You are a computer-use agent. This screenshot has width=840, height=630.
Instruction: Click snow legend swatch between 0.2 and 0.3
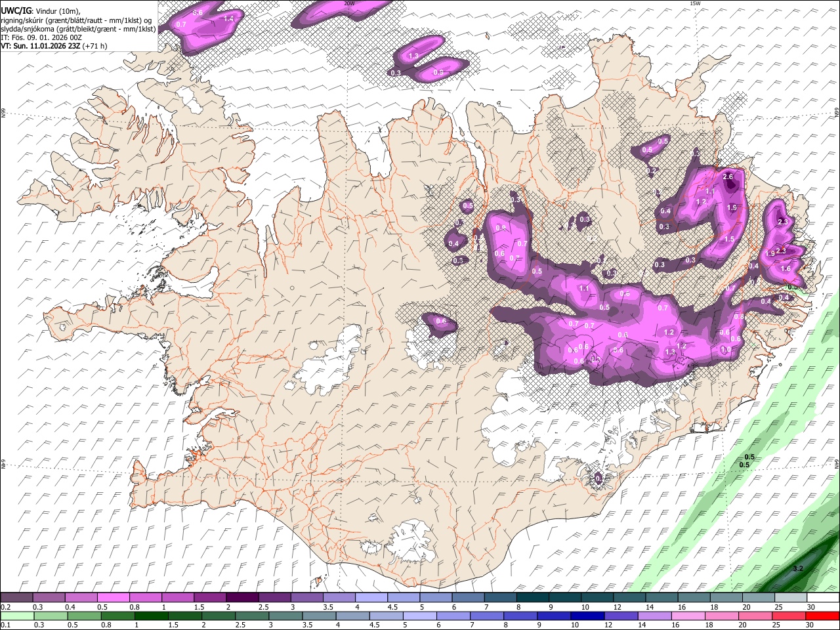[16, 598]
